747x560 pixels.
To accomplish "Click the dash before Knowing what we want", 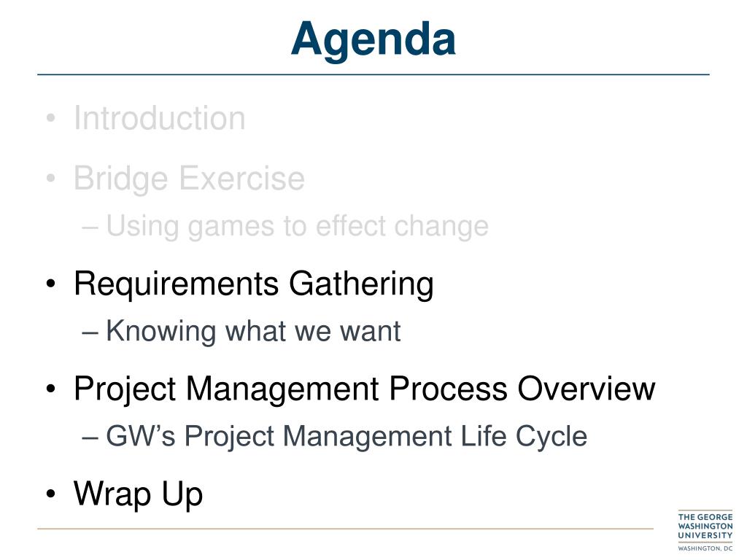I will (90, 332).
